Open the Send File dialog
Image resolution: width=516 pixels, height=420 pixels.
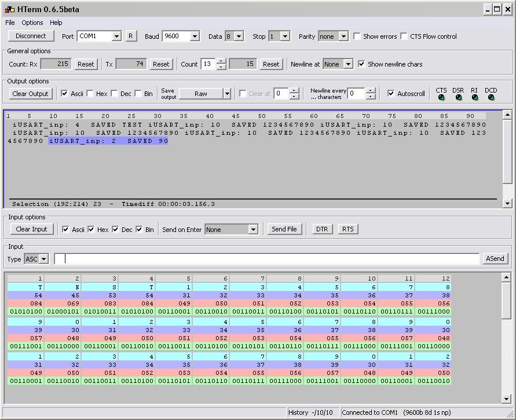point(284,229)
